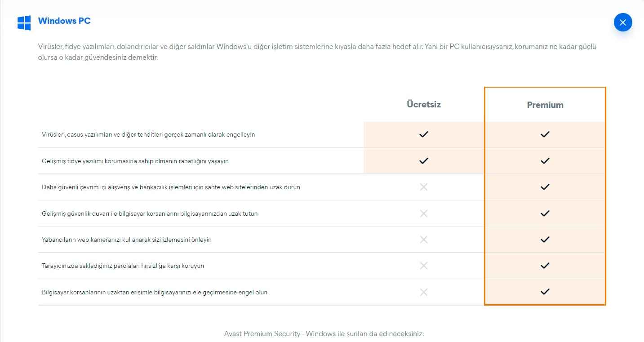The height and width of the screenshot is (342, 644).
Task: Click Ücretsiz X mark for fake websites row
Action: tap(423, 187)
